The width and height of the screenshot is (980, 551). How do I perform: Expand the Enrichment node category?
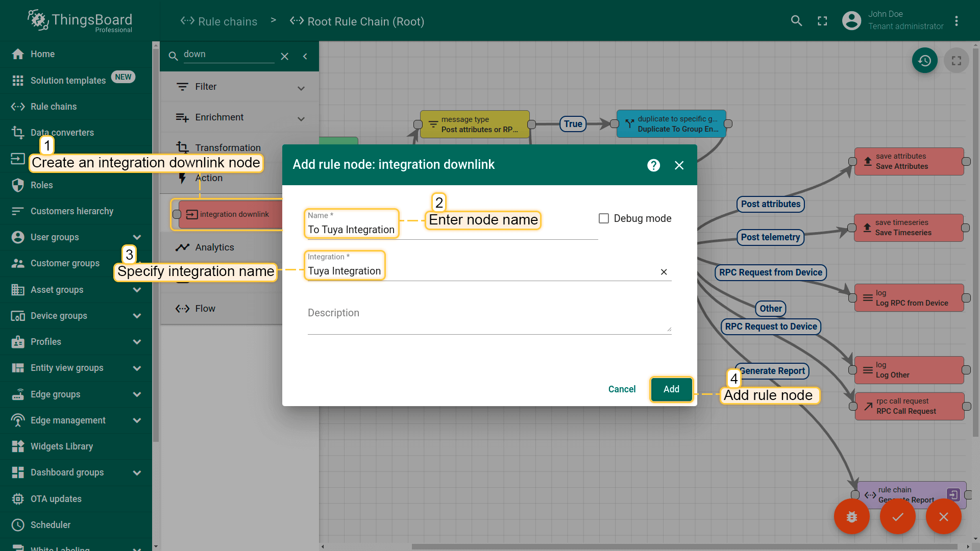click(x=301, y=118)
